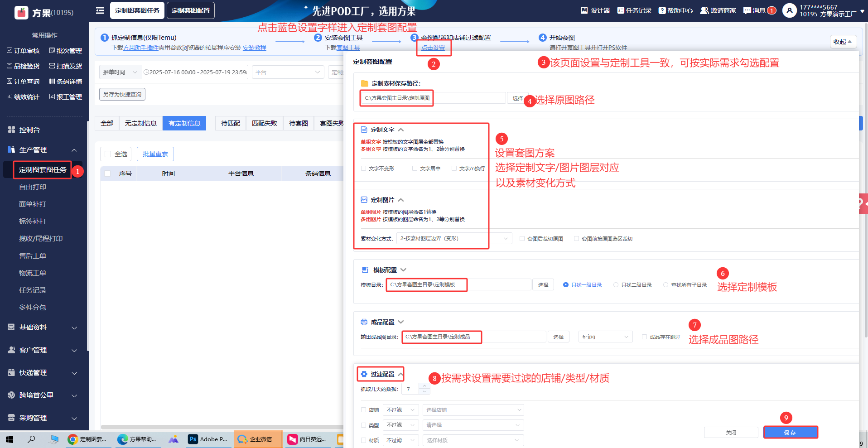Click the user avatar icon
The height and width of the screenshot is (448, 868).
789,10
